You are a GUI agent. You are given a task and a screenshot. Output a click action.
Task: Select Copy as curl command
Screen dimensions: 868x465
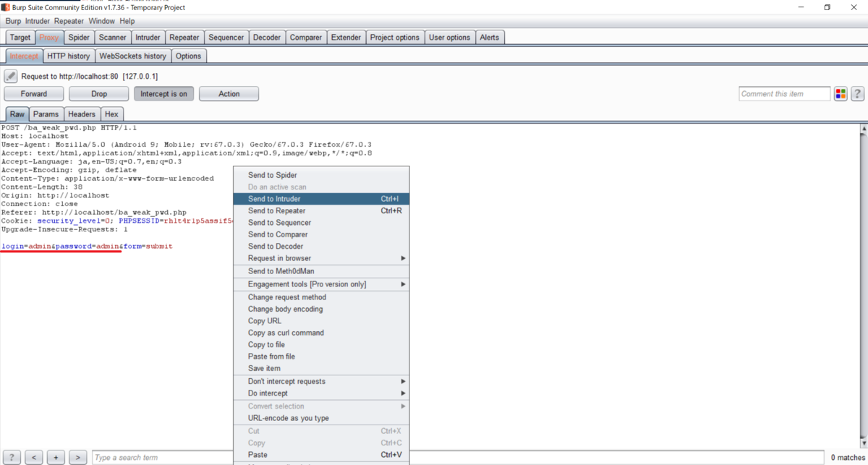click(x=321, y=333)
